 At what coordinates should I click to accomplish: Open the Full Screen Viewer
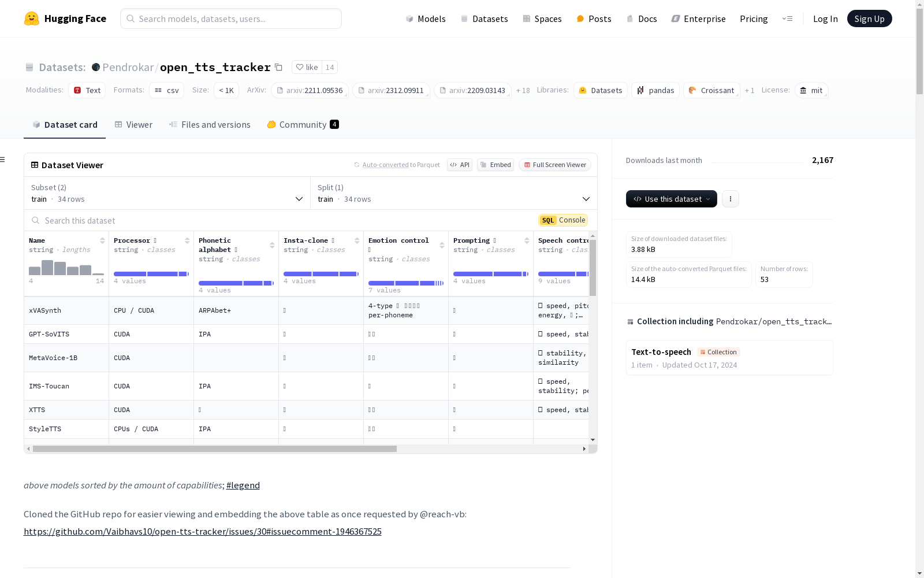tap(555, 165)
